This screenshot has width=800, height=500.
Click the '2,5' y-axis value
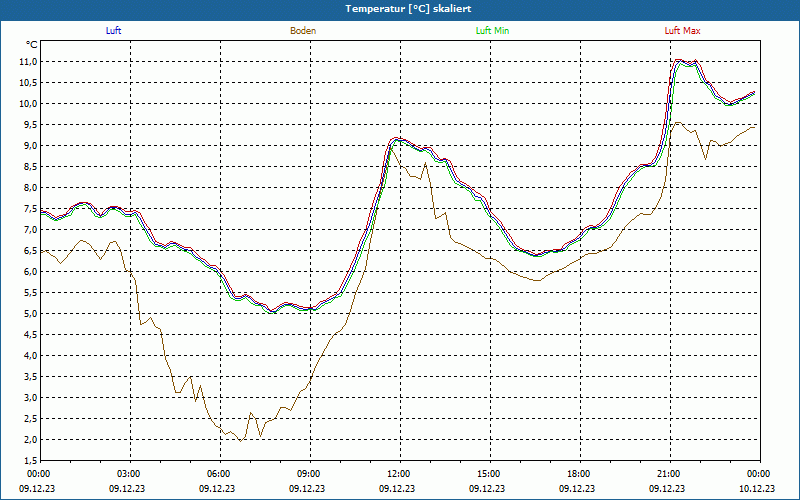tap(30, 418)
